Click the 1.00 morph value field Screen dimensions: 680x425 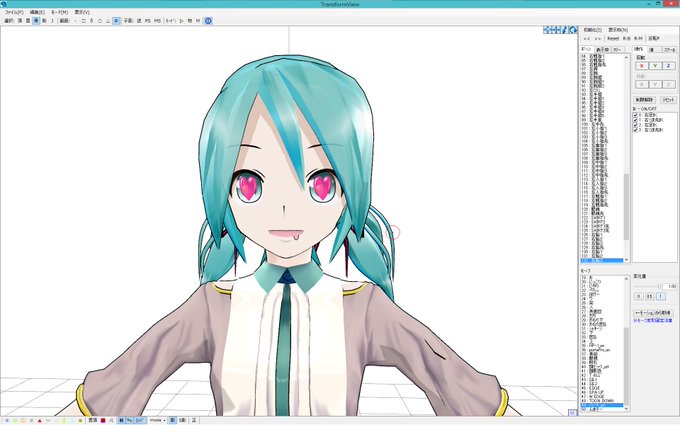(670, 286)
